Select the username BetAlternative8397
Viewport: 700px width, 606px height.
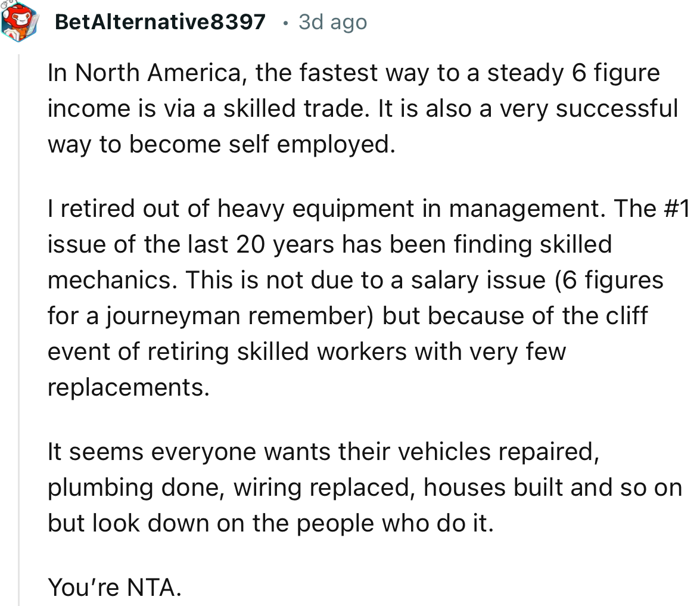158,21
